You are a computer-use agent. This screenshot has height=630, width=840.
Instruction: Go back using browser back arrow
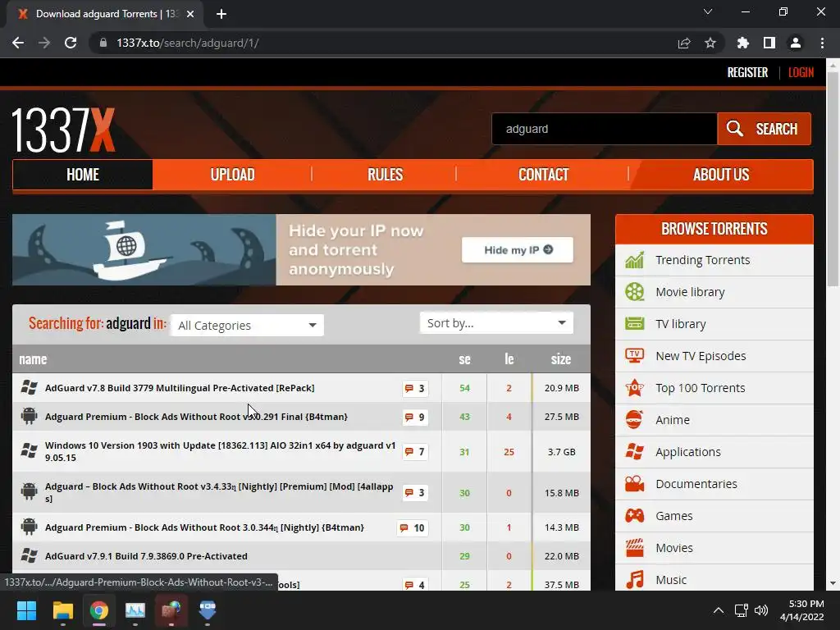click(x=18, y=43)
